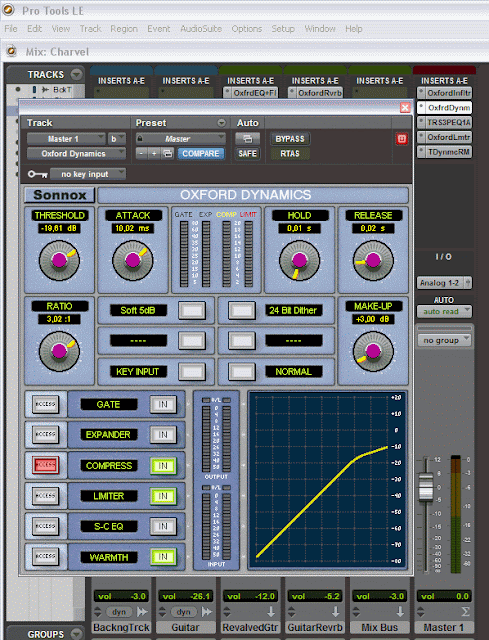This screenshot has height=640, width=489.
Task: Click the red target plug-in button
Action: click(402, 139)
